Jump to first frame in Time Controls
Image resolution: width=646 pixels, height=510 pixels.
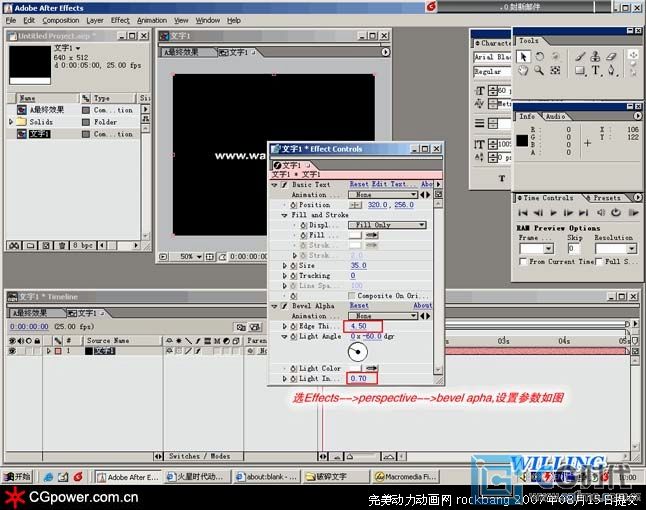click(x=523, y=213)
